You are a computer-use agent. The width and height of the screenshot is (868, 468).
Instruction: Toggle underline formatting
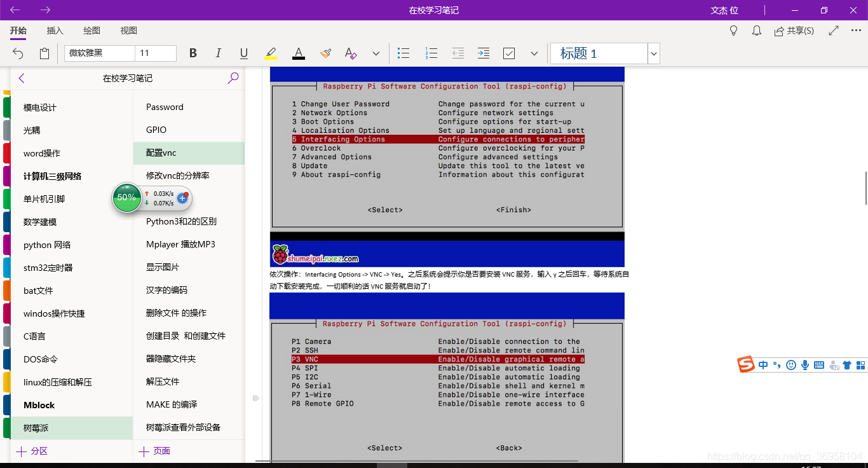click(x=244, y=53)
